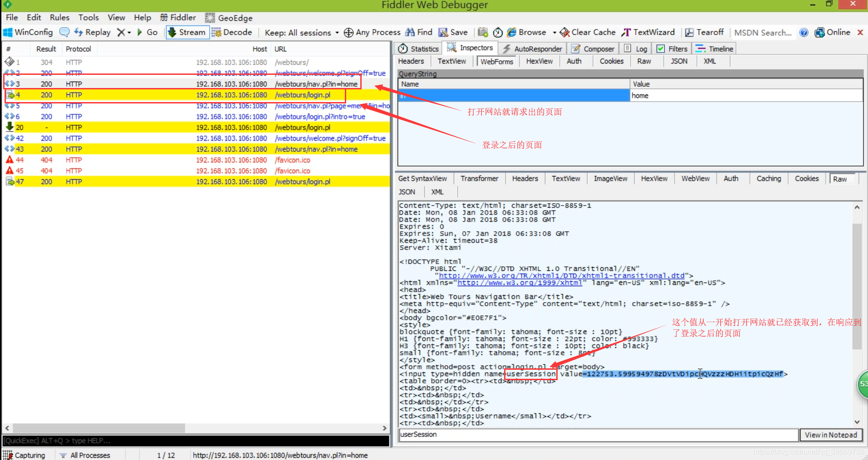Click Clear Cache in toolbar
Image resolution: width=868 pixels, height=460 pixels.
point(588,32)
